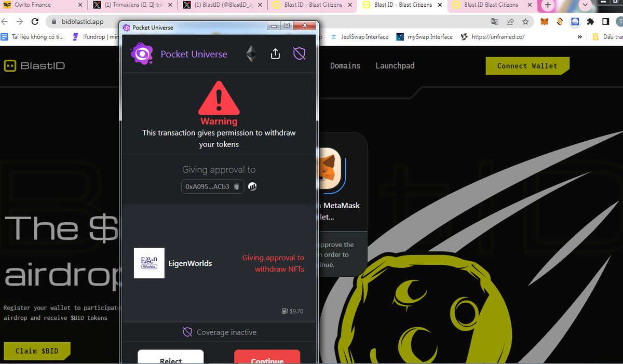Open the https://unframed.co/ bookmark
This screenshot has width=623, height=364.
coord(493,37)
